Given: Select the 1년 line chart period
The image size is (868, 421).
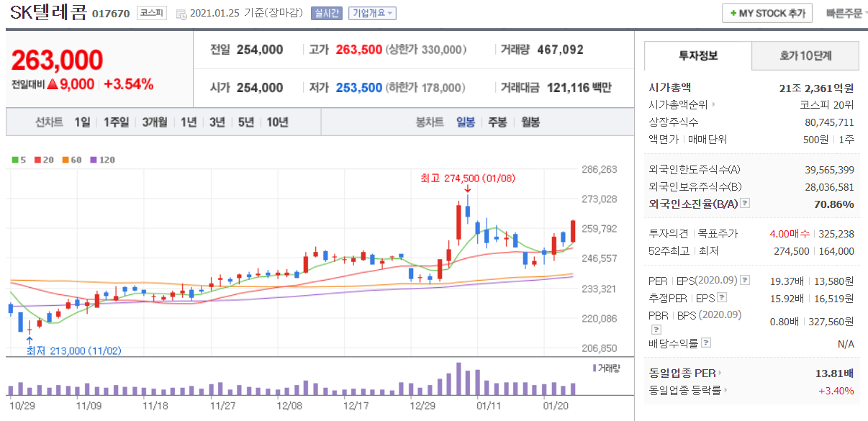Looking at the screenshot, I should point(189,122).
